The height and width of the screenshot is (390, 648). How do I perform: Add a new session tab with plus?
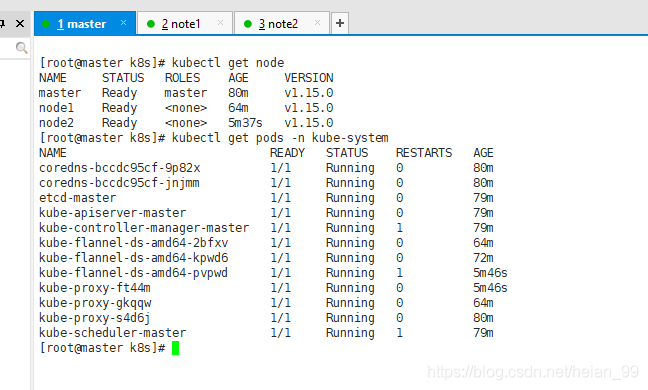click(340, 23)
